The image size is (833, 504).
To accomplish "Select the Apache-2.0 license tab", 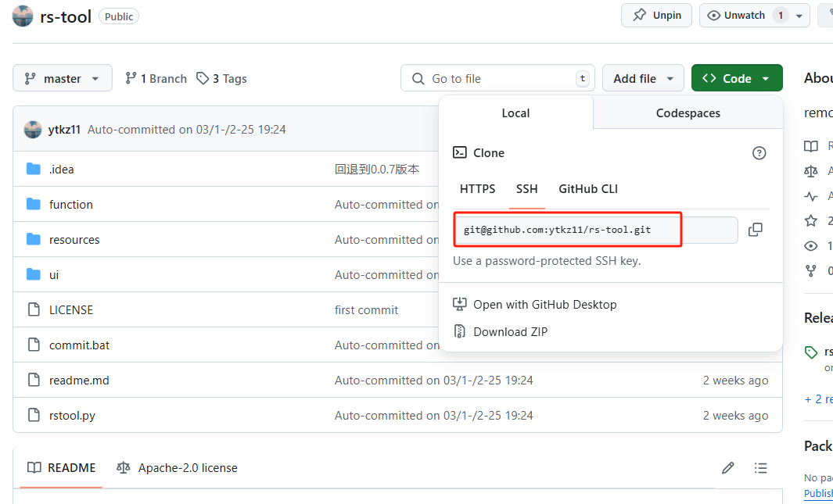I will (x=177, y=468).
